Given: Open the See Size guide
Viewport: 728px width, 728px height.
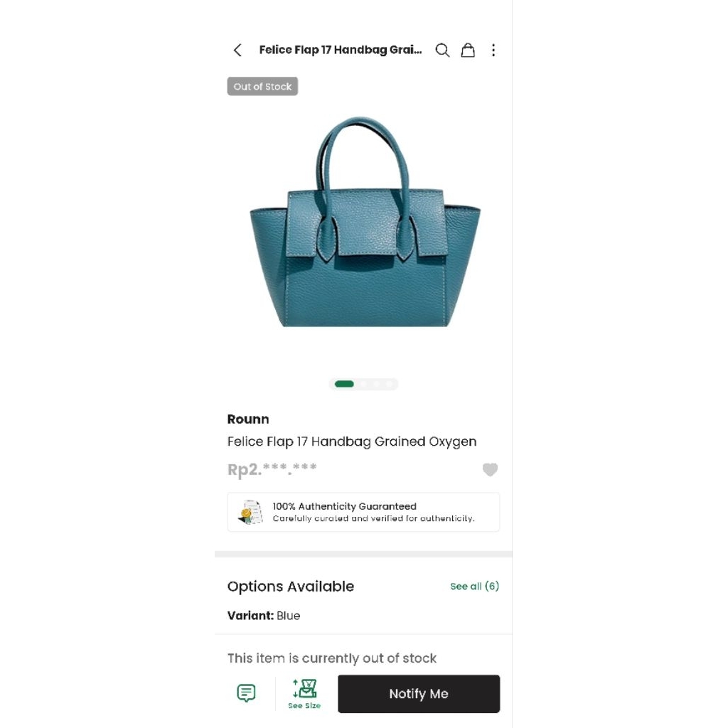Looking at the screenshot, I should pos(304,693).
